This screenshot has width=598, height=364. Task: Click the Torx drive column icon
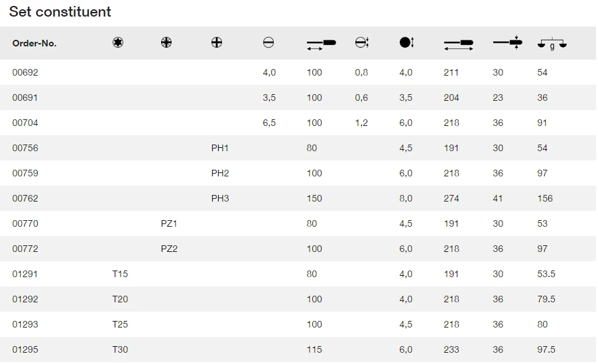[117, 43]
